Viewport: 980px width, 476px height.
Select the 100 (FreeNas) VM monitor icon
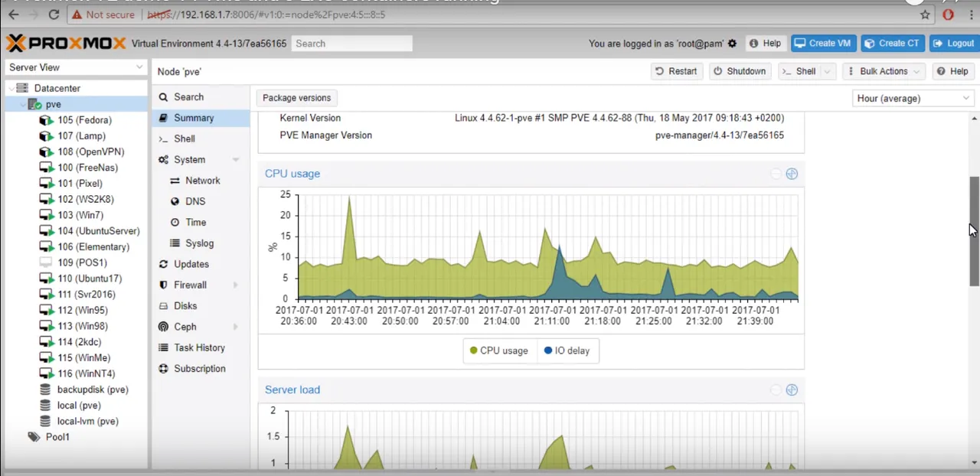click(x=46, y=168)
